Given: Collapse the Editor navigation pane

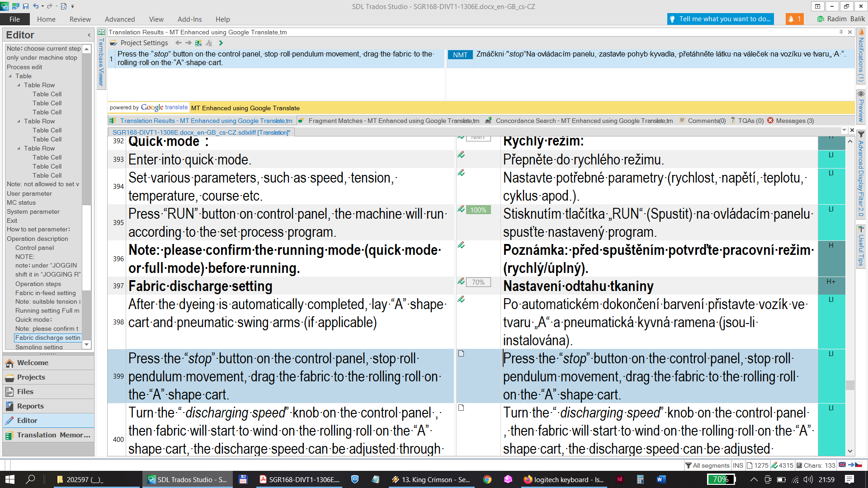Looking at the screenshot, I should 89,35.
